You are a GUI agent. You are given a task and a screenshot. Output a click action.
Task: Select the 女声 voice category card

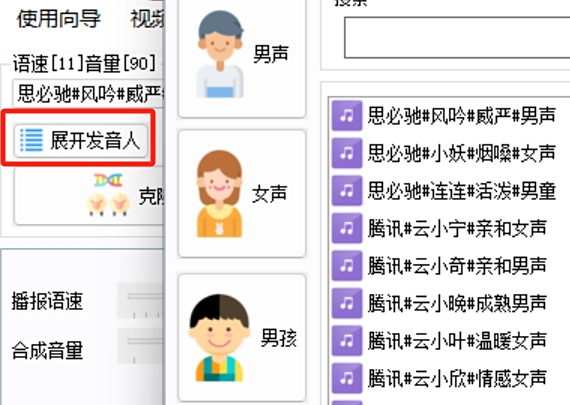point(242,193)
